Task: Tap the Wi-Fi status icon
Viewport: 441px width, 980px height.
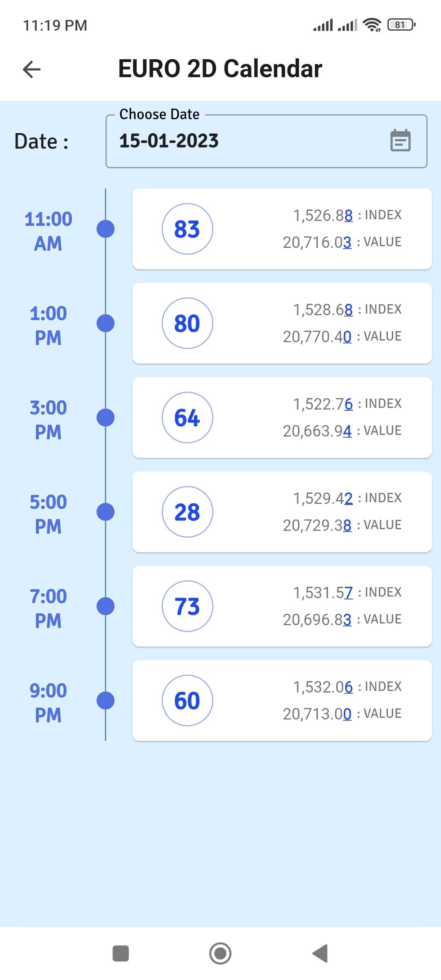Action: tap(372, 25)
